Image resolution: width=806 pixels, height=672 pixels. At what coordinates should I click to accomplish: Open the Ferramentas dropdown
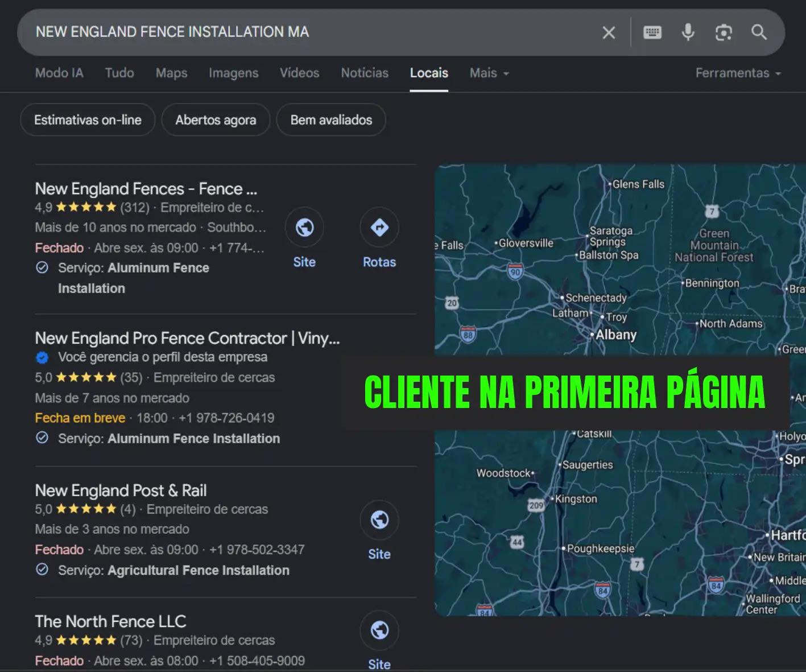738,73
